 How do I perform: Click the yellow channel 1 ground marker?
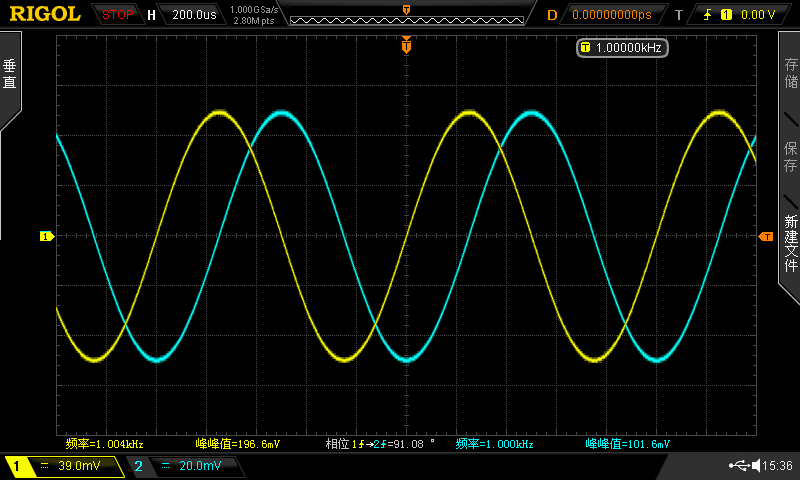click(x=47, y=236)
